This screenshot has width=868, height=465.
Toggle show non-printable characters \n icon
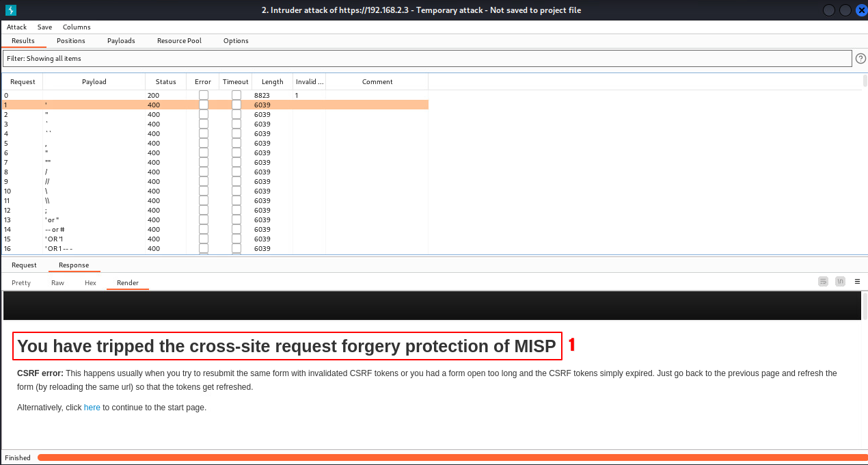click(x=840, y=282)
